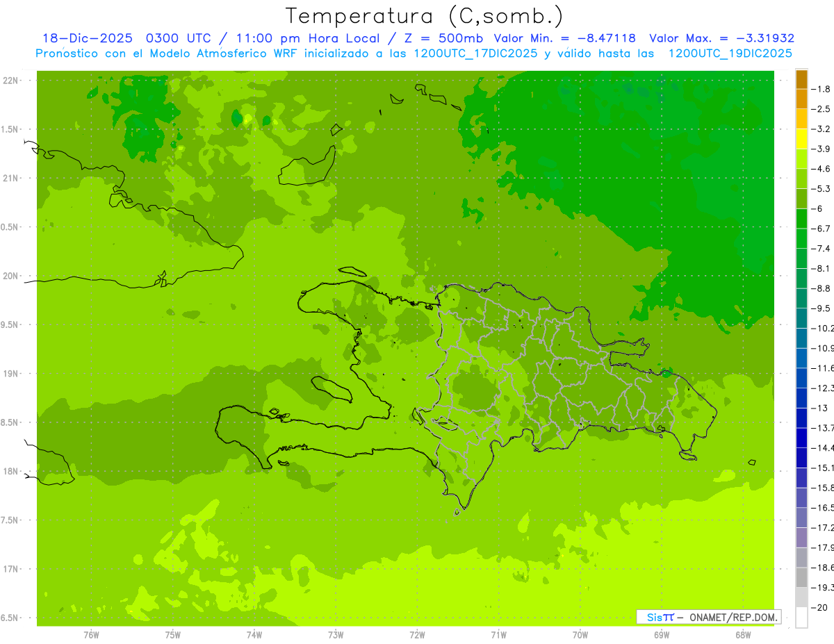Image resolution: width=834 pixels, height=644 pixels.
Task: Click the '70W' longitude label
Action: [x=580, y=634]
